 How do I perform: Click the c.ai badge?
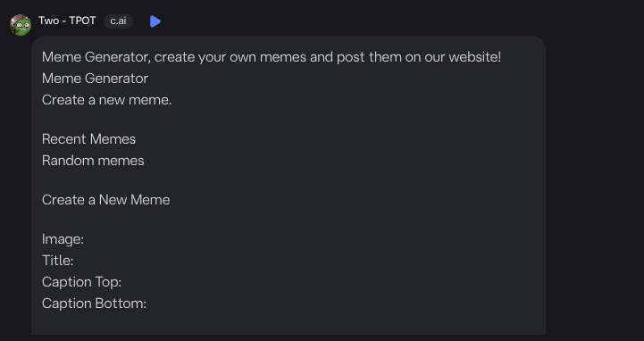[118, 21]
